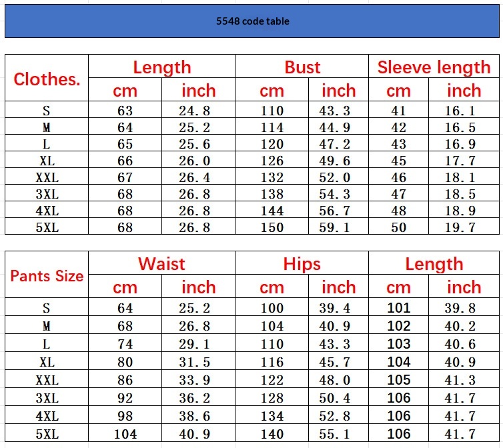Select the 101 pants length cm cell
This screenshot has height=448, width=503.
pos(399,308)
